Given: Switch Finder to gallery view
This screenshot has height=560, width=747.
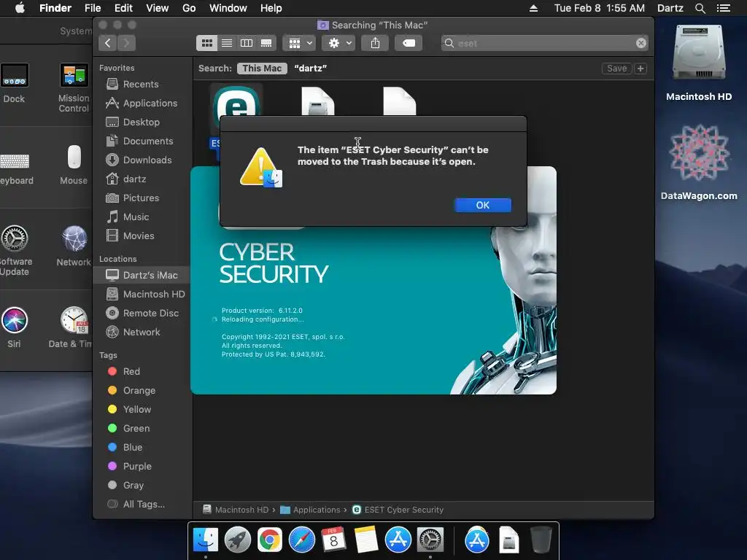Looking at the screenshot, I should tap(266, 43).
